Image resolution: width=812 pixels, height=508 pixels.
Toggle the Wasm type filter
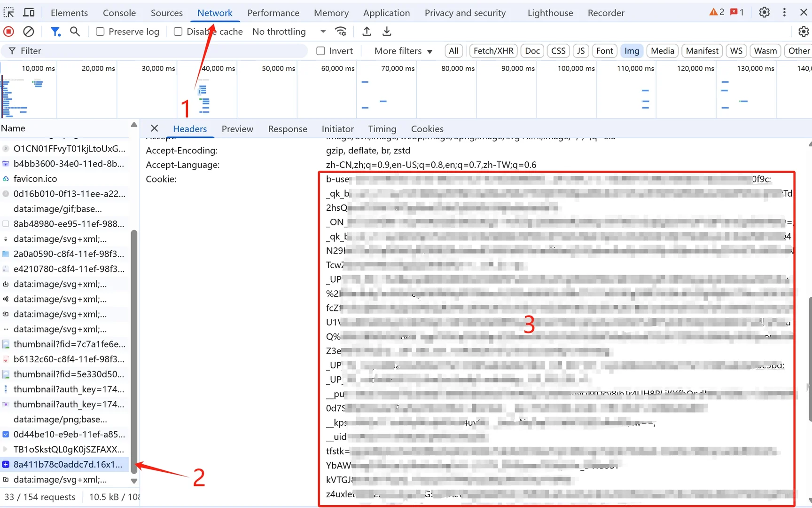click(765, 51)
